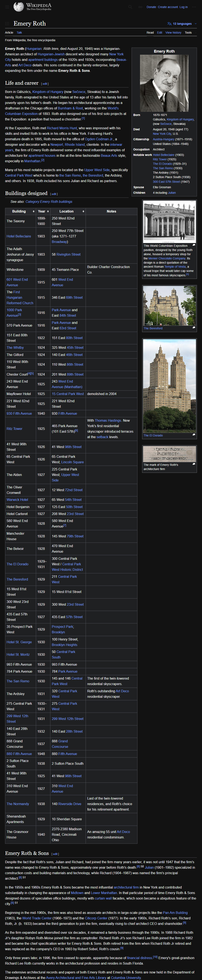Enlarge the chocolate pavilion image icon

194,245
